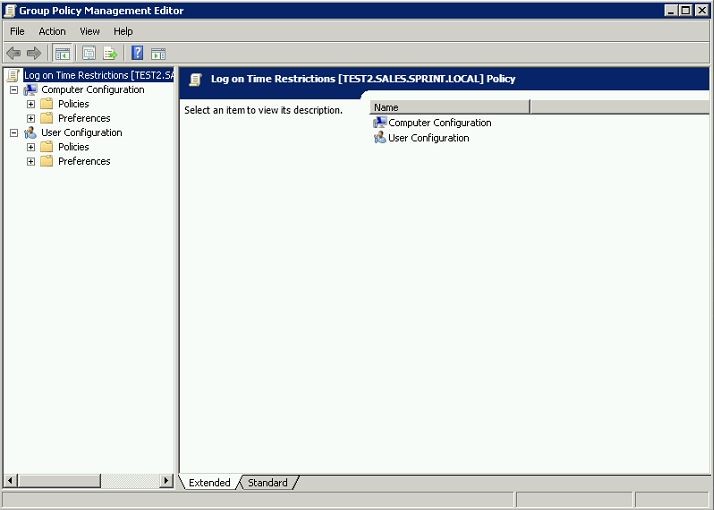The height and width of the screenshot is (510, 714).
Task: Click Computer Configuration icon in right list
Action: pyautogui.click(x=380, y=122)
